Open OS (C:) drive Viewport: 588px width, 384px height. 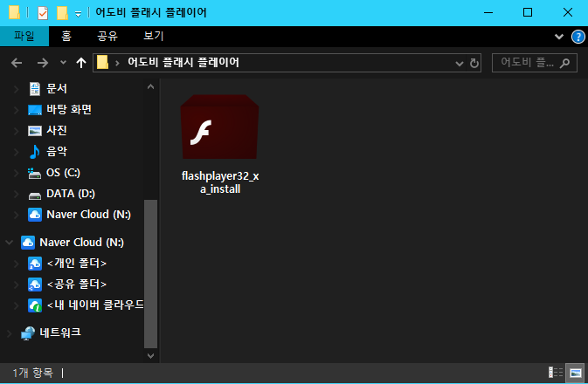pos(63,172)
